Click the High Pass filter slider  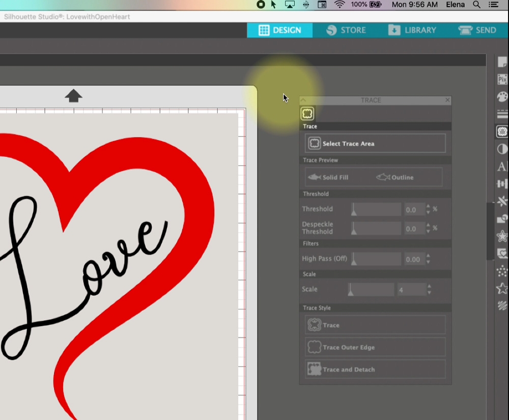376,259
